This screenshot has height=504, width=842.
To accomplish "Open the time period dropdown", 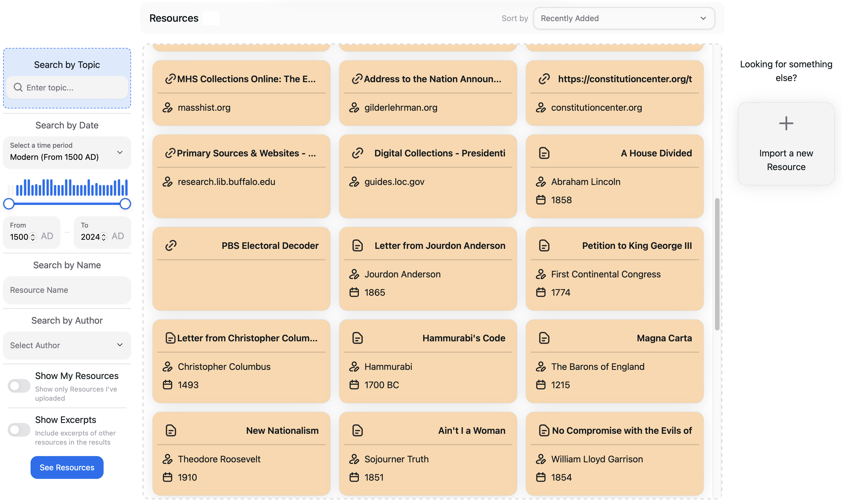I will point(67,152).
